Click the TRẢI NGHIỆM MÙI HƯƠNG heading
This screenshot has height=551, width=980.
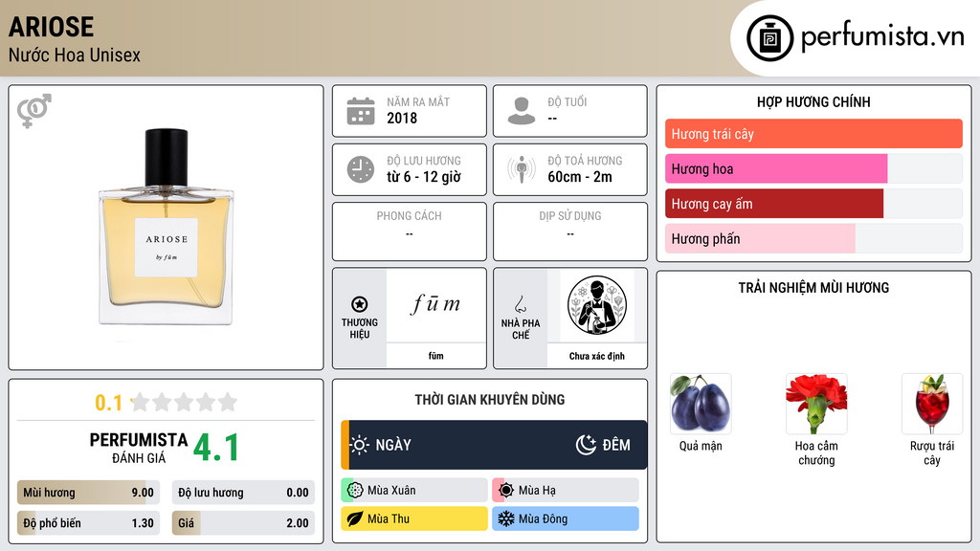pos(813,287)
